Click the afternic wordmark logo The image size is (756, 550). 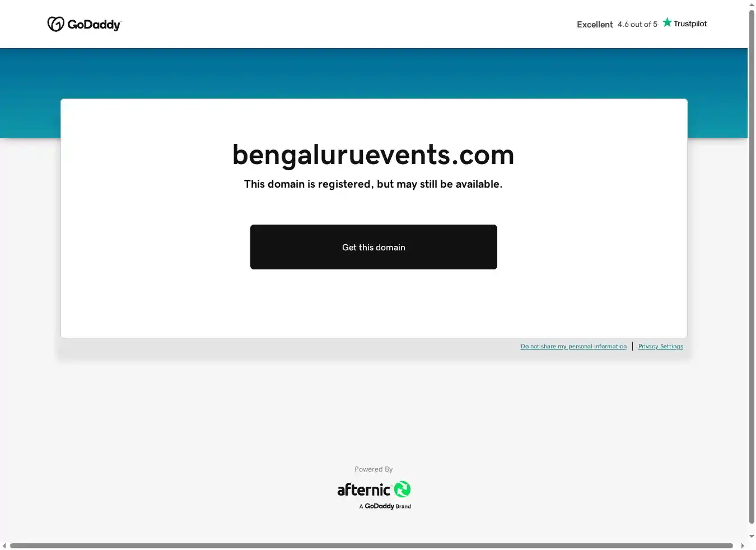(364, 490)
